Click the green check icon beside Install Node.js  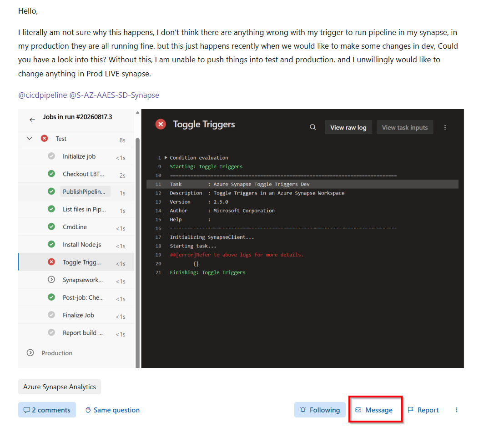pyautogui.click(x=51, y=245)
